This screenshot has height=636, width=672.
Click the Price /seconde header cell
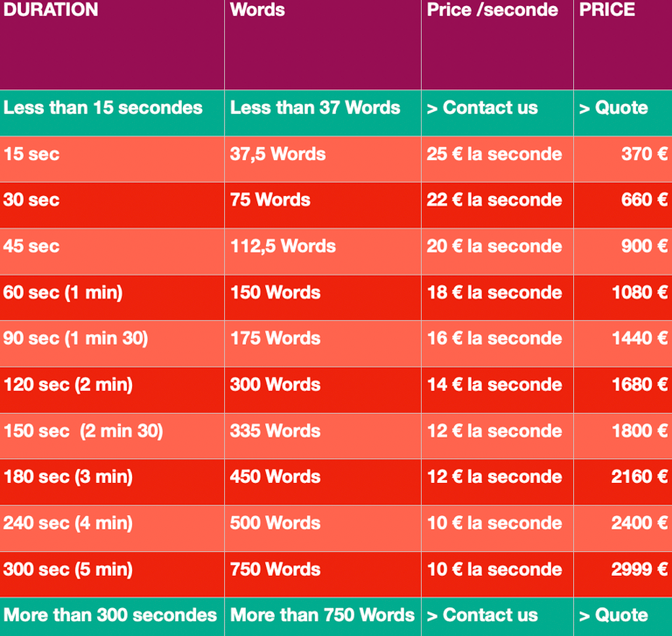tap(497, 45)
